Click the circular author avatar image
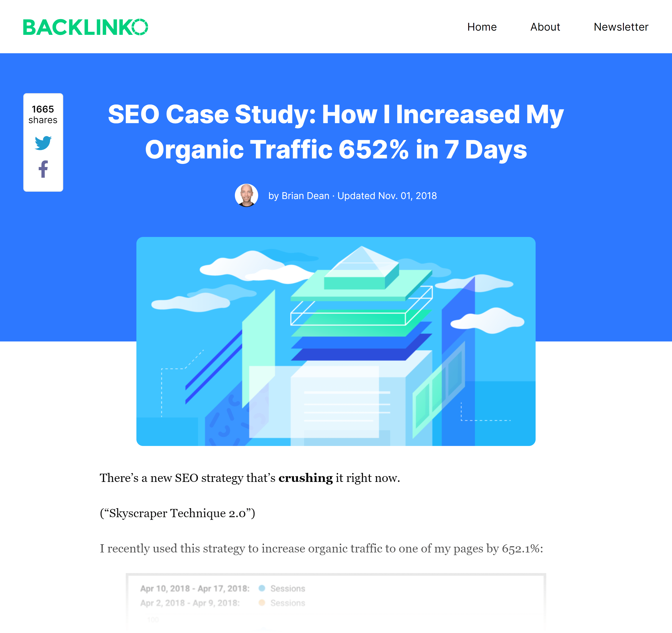 [247, 195]
